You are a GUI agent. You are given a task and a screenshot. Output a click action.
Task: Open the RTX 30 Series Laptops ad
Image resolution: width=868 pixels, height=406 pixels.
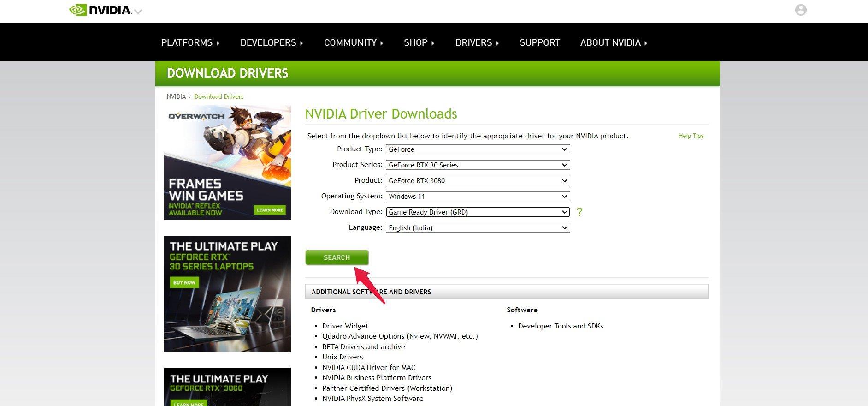pyautogui.click(x=227, y=294)
